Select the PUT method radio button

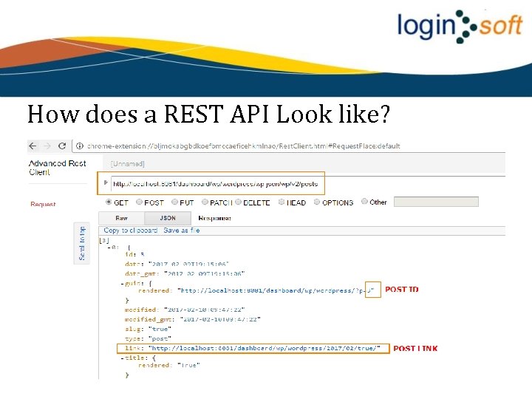(174, 202)
